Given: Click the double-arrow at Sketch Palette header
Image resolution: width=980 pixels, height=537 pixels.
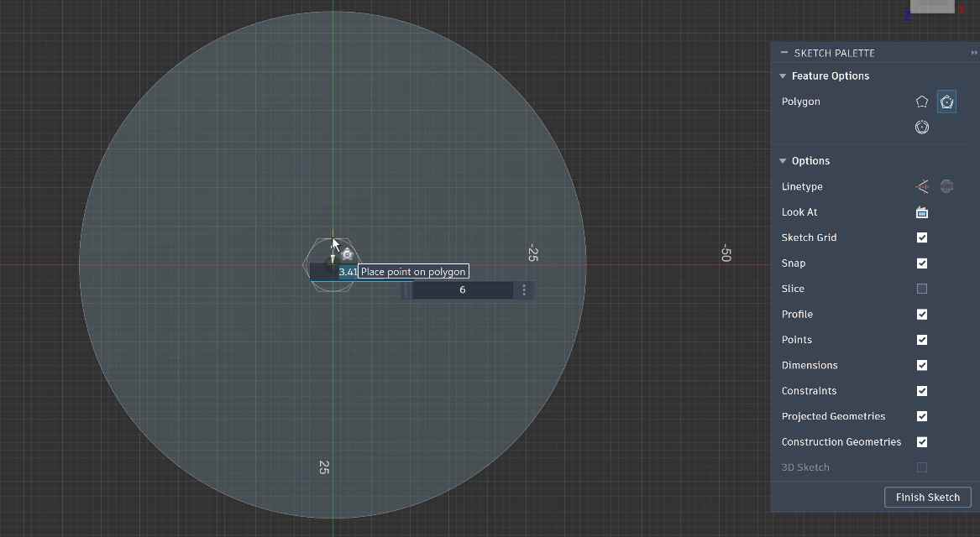Looking at the screenshot, I should 974,53.
